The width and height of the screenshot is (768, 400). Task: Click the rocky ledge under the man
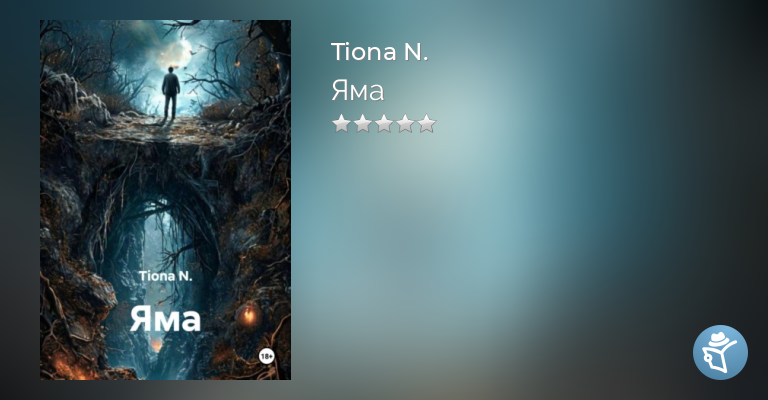coord(157,130)
